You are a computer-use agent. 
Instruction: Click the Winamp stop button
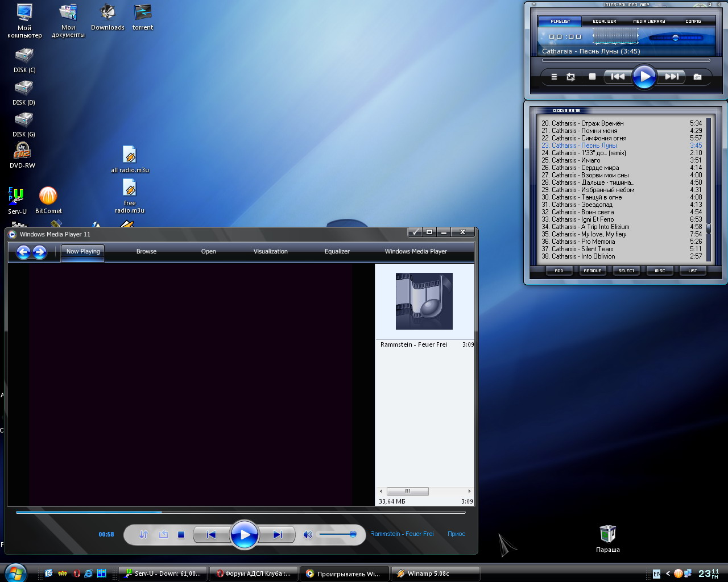tap(592, 77)
